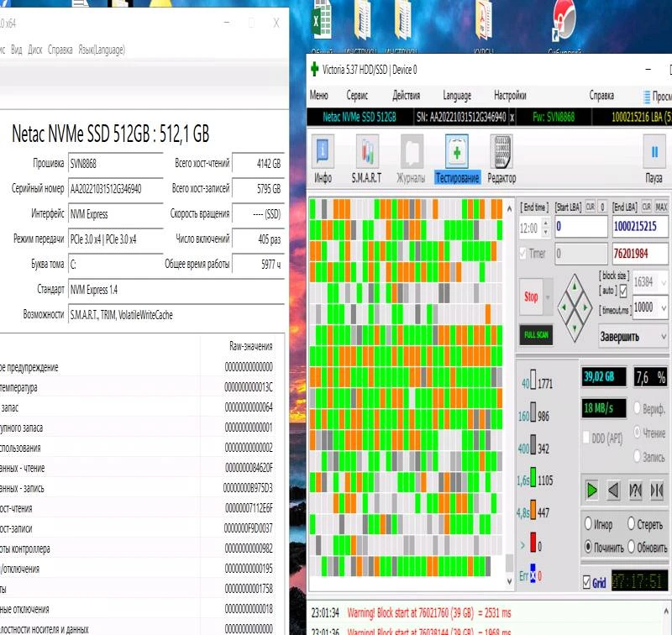Toggle the Timer checkbox
Image resolution: width=672 pixels, height=635 pixels.
[x=522, y=253]
